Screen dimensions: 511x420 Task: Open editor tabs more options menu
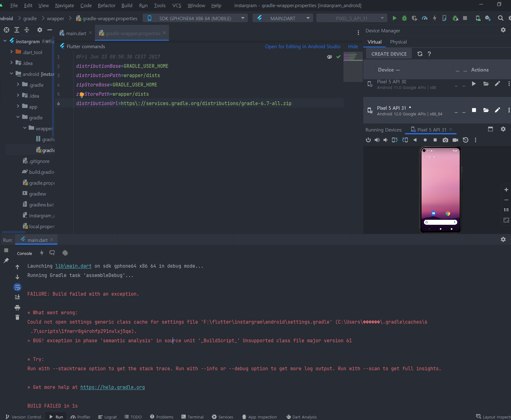point(358,33)
